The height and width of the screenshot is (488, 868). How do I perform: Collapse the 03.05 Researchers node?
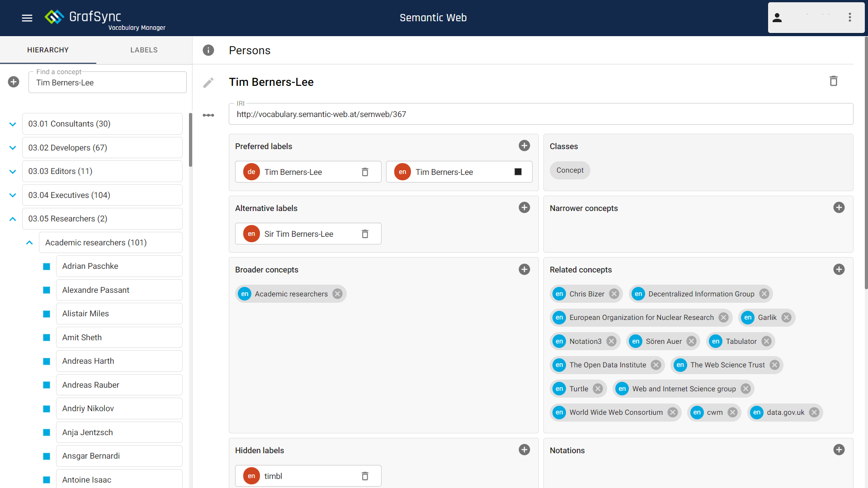click(x=13, y=219)
